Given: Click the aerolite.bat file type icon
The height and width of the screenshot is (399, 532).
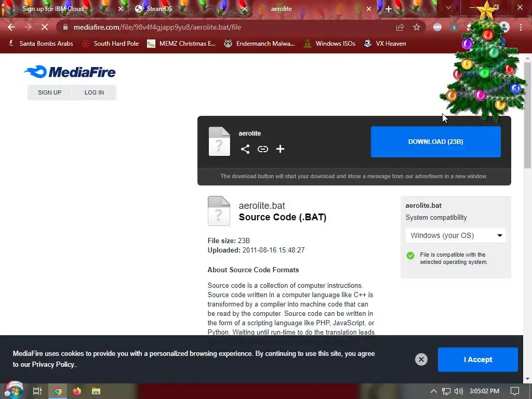Looking at the screenshot, I should 219,211.
